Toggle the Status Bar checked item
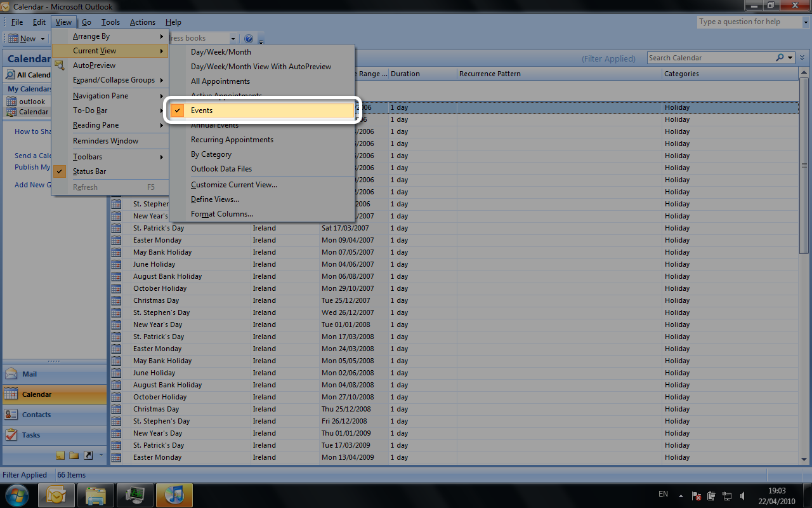 tap(110, 171)
